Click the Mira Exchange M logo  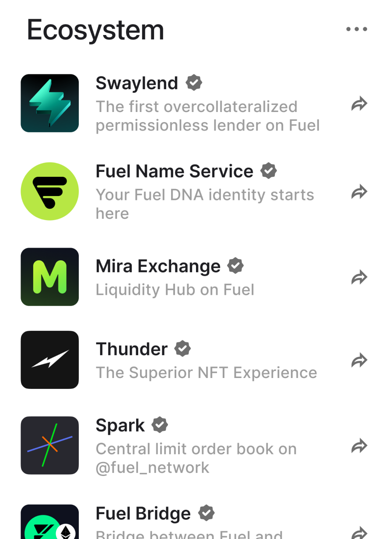point(50,277)
